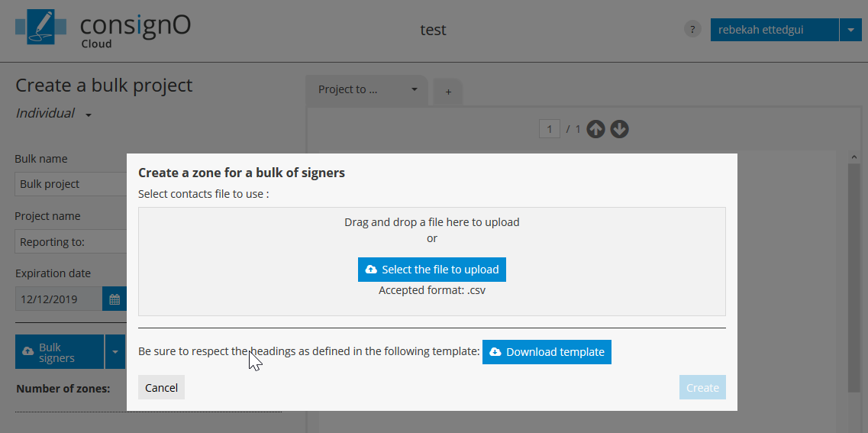Go to previous page with up arrow

(x=595, y=129)
